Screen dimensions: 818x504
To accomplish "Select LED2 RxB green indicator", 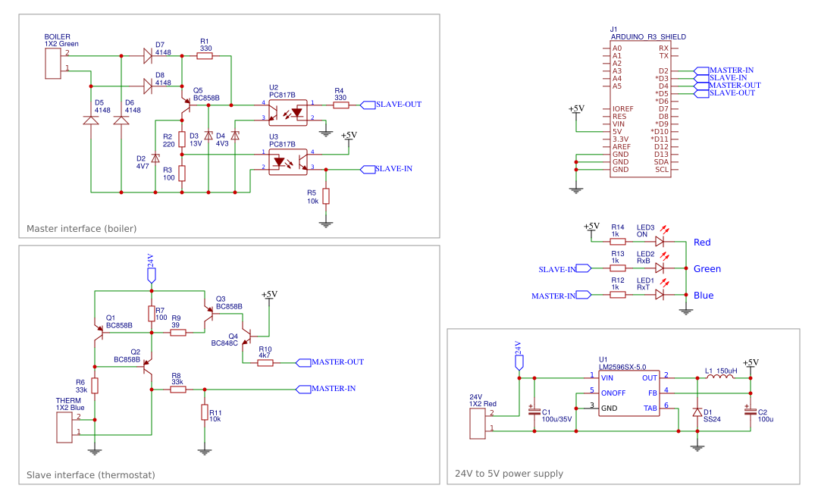I will pyautogui.click(x=659, y=268).
